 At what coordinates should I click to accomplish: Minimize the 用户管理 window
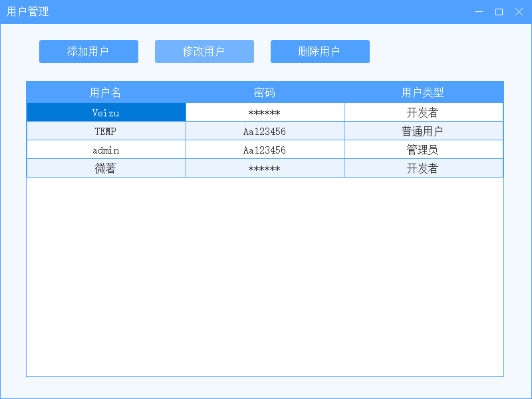479,12
